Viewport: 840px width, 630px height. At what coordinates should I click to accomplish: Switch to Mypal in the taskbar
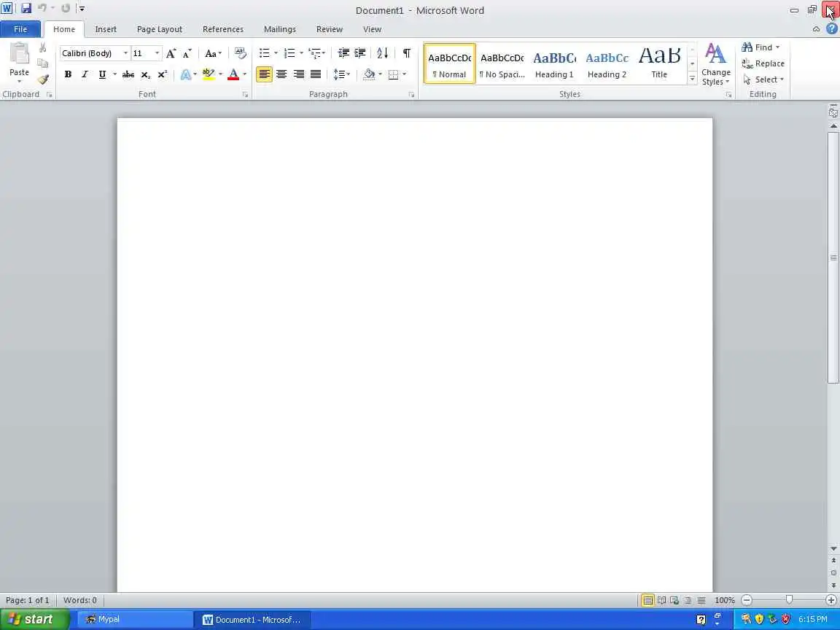(135, 619)
